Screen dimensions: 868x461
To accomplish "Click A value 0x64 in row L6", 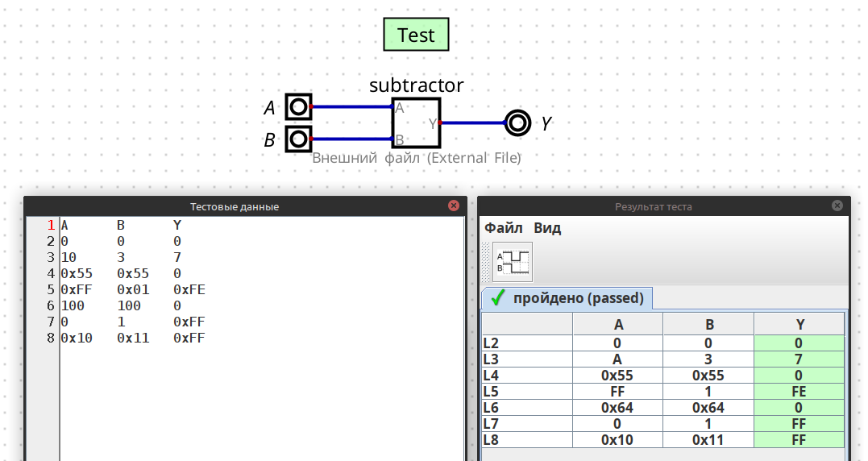I will click(x=618, y=407).
